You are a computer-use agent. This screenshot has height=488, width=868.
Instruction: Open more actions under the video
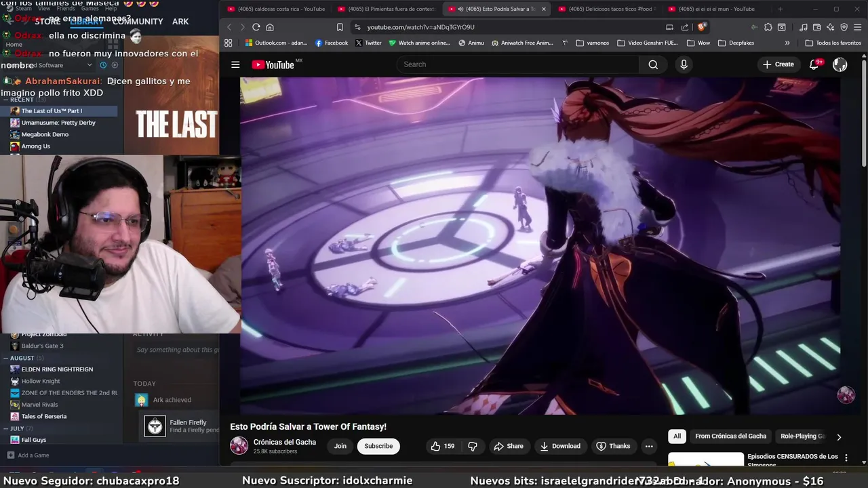[x=649, y=446]
